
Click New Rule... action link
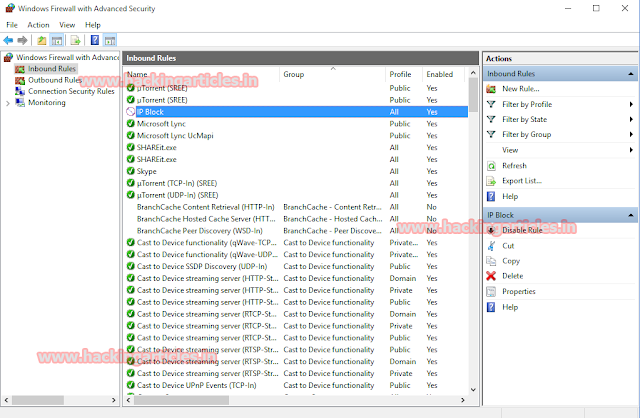click(521, 89)
